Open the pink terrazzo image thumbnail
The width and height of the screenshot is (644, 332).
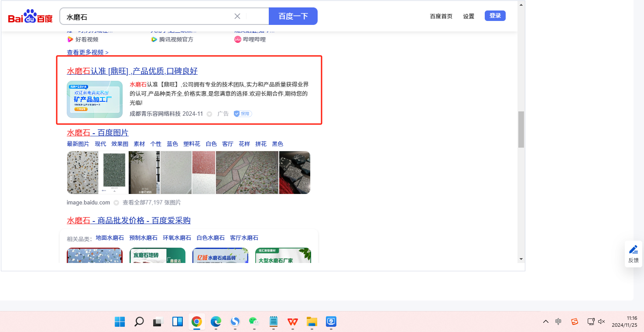pos(204,173)
